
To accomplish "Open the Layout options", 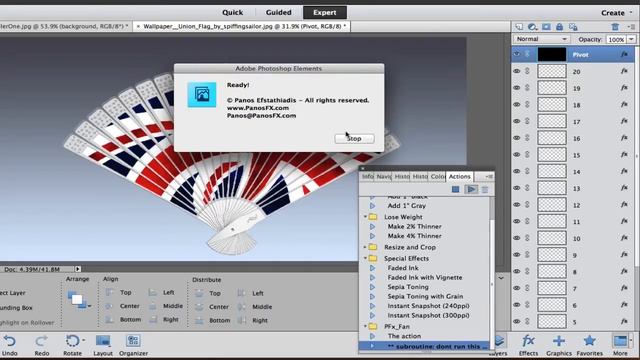I will [103, 345].
